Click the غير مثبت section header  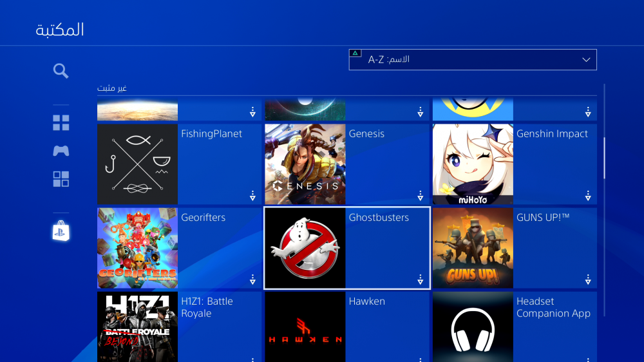point(111,88)
